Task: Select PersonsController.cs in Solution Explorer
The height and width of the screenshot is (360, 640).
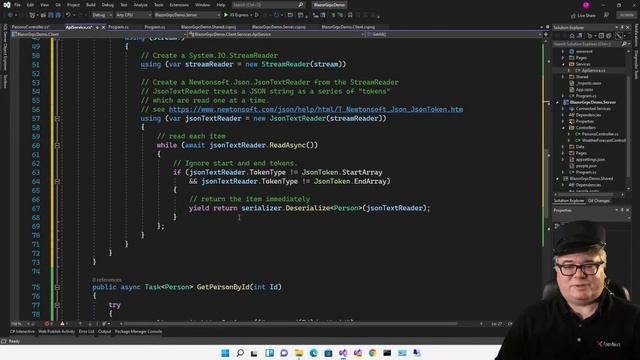Action: pyautogui.click(x=600, y=134)
